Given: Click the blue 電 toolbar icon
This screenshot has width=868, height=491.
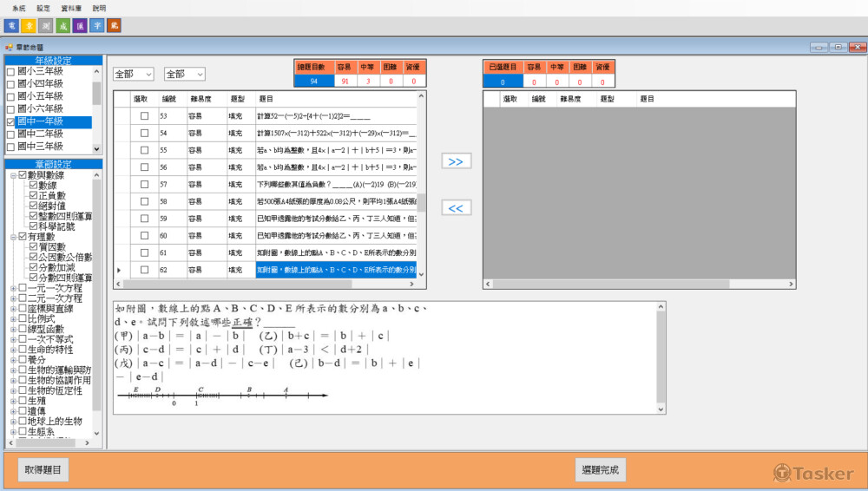Looking at the screenshot, I should (x=11, y=25).
